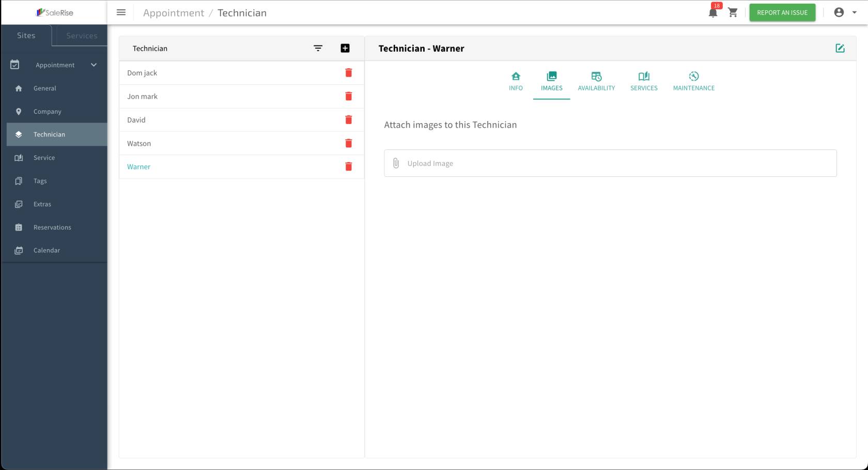Open the shopping cart
The height and width of the screenshot is (470, 868).
click(733, 12)
